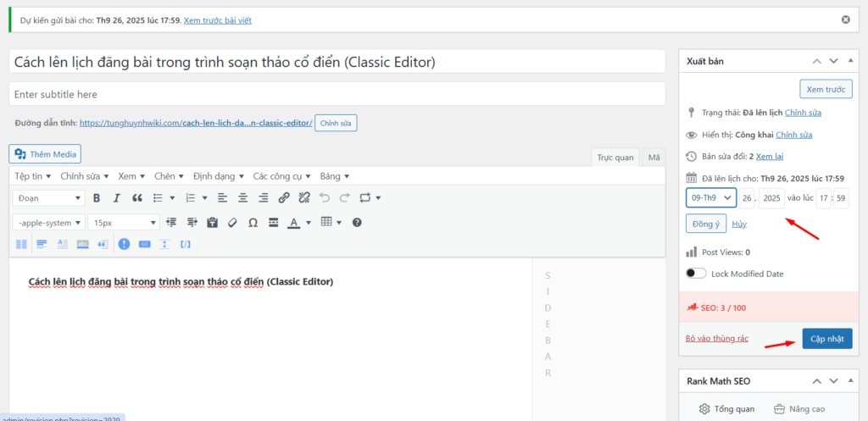Create a bulleted list
The width and height of the screenshot is (868, 421).
[159, 198]
